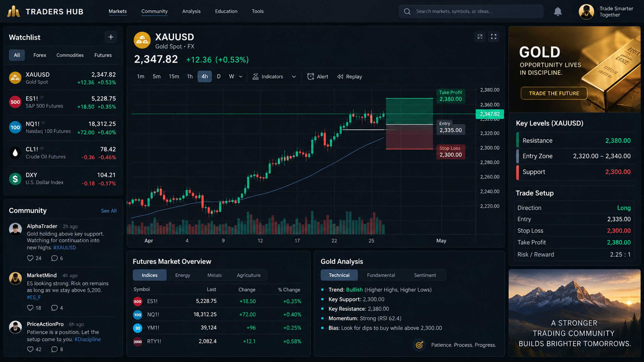Like MarketMind's post with the heart icon
644x362 pixels.
(x=30, y=308)
